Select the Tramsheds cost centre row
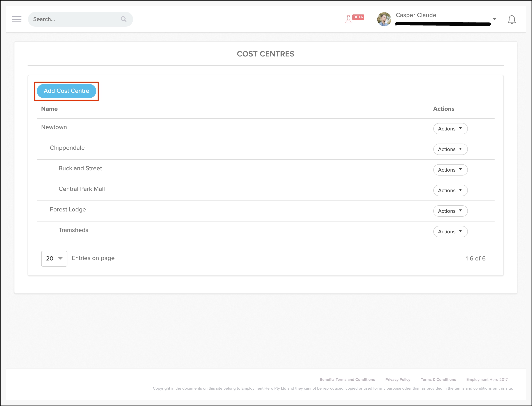The width and height of the screenshot is (532, 406). pos(73,230)
